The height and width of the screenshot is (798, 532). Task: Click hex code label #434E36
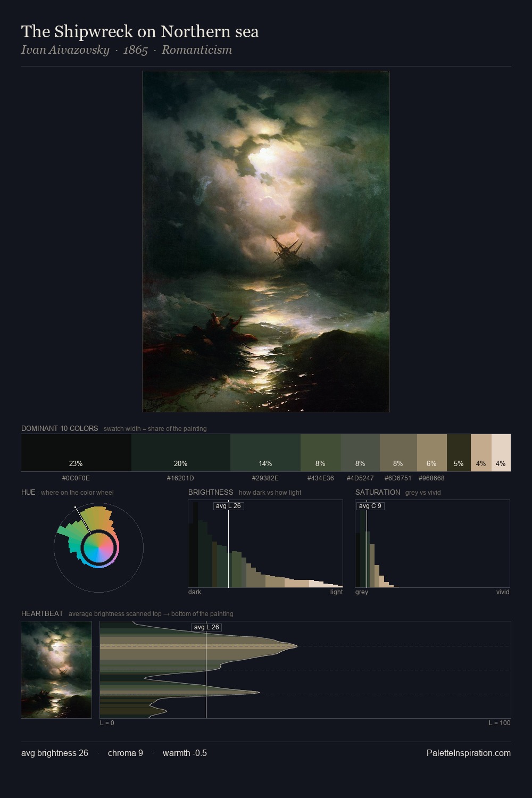pos(321,478)
